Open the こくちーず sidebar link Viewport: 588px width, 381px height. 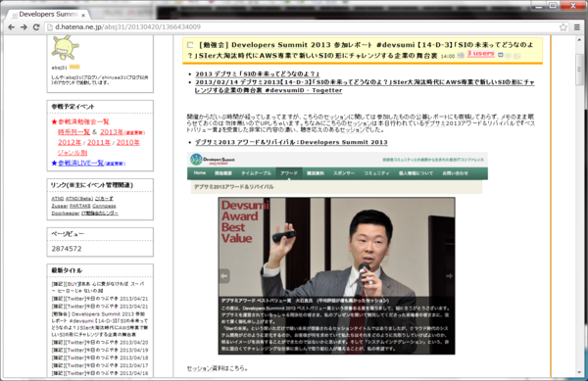(104, 199)
